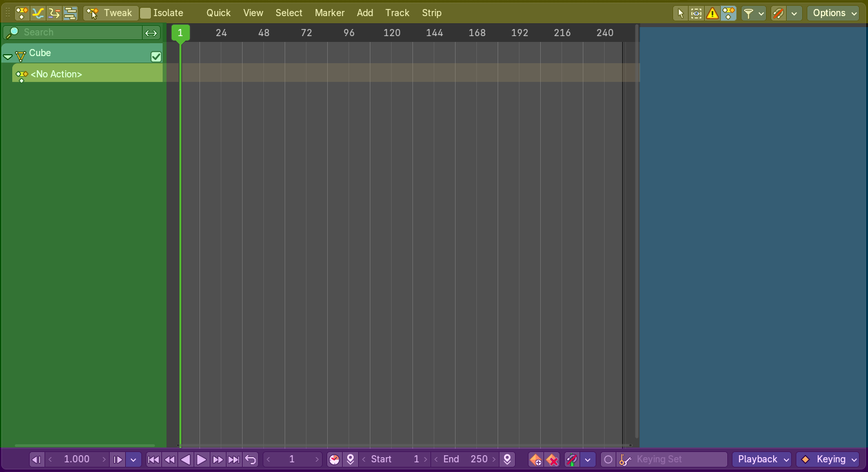868x472 pixels.
Task: Toggle the auto keying record button
Action: tap(608, 460)
